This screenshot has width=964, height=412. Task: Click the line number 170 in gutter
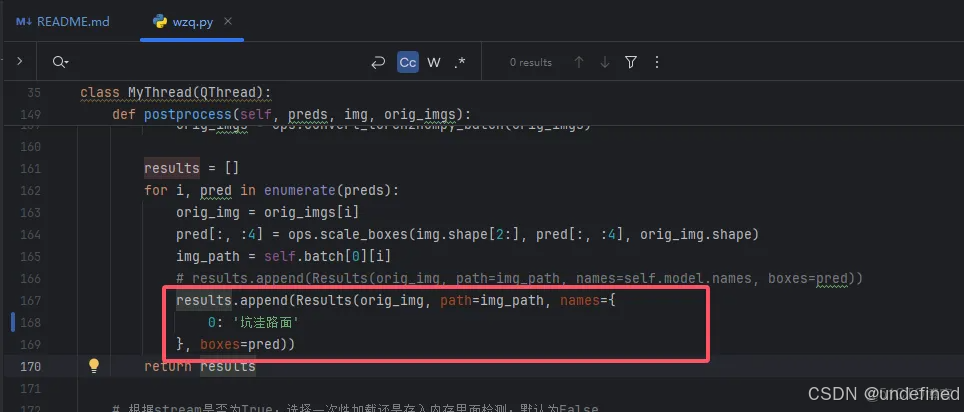[30, 366]
